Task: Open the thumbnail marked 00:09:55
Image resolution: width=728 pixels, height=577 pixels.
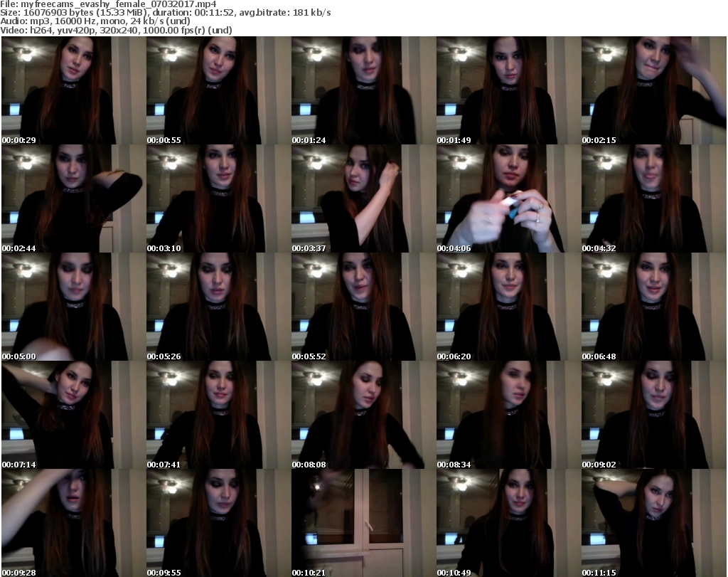Action: pyautogui.click(x=219, y=523)
